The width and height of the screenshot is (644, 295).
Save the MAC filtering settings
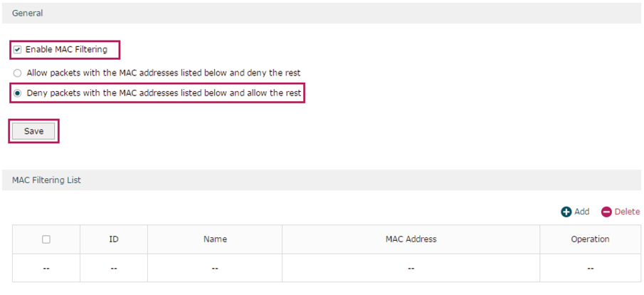pyautogui.click(x=33, y=131)
